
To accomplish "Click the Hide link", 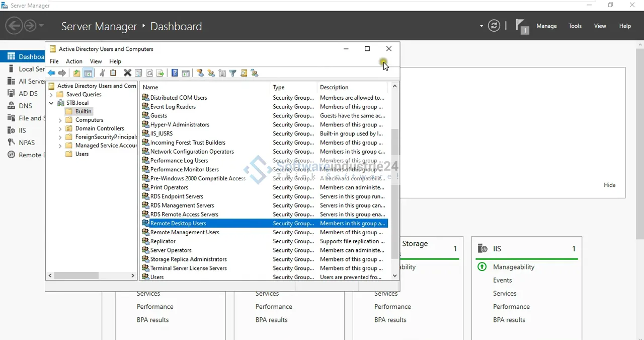I will point(609,185).
